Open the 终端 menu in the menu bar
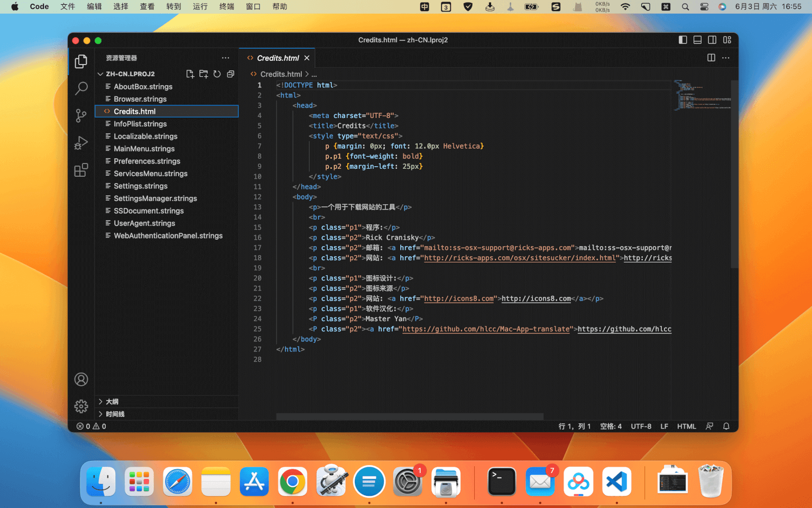812x508 pixels. (226, 6)
